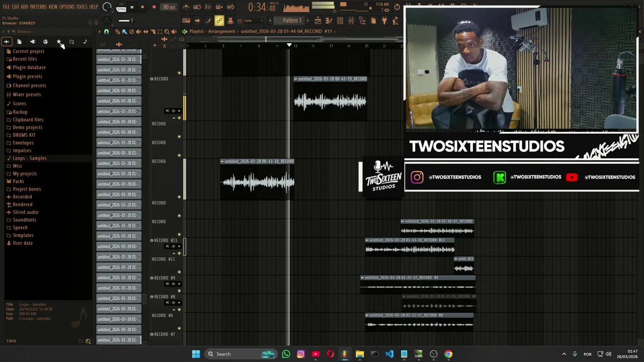Viewport: 644px width, 362px height.
Task: Open the TOOLS menu
Action: click(82, 7)
